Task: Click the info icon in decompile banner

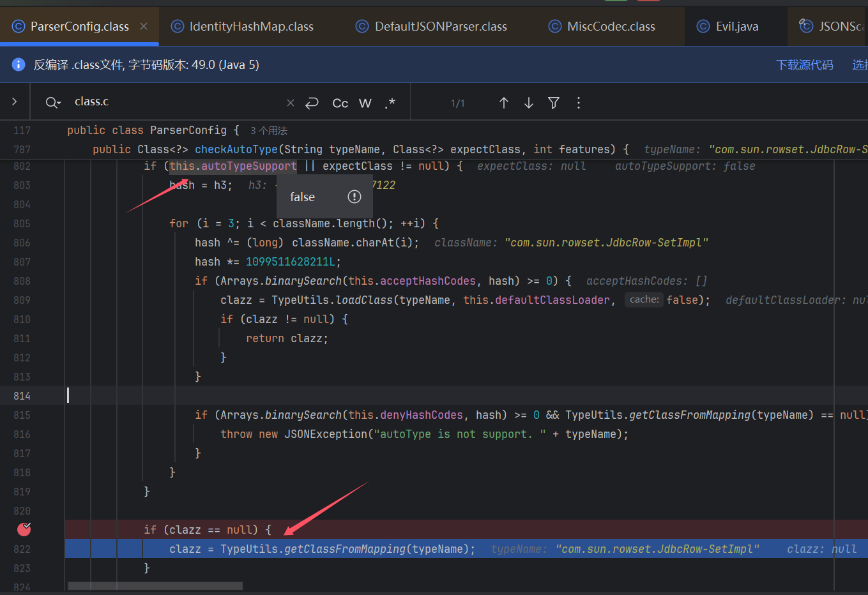Action: point(19,64)
